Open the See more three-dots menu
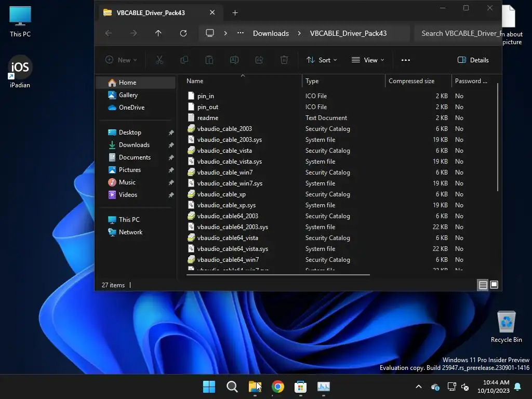 pos(406,60)
